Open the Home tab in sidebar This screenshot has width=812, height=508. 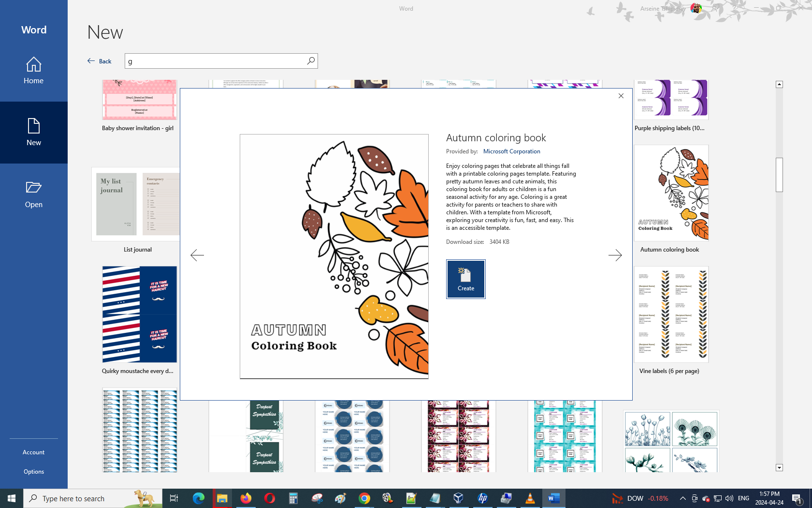[34, 71]
